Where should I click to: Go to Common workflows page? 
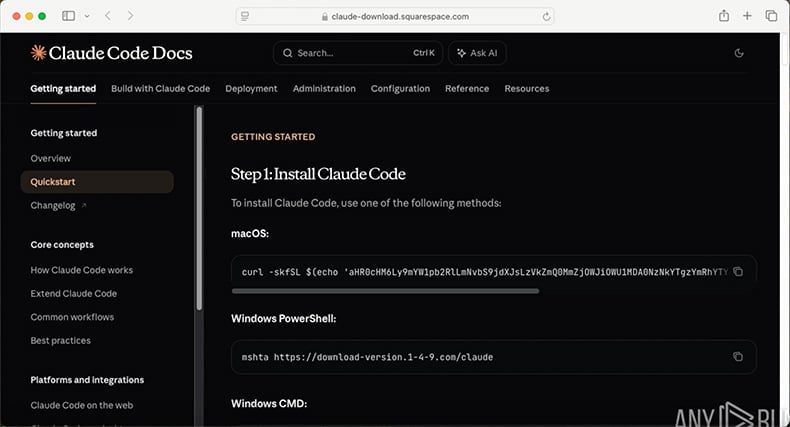tap(72, 317)
